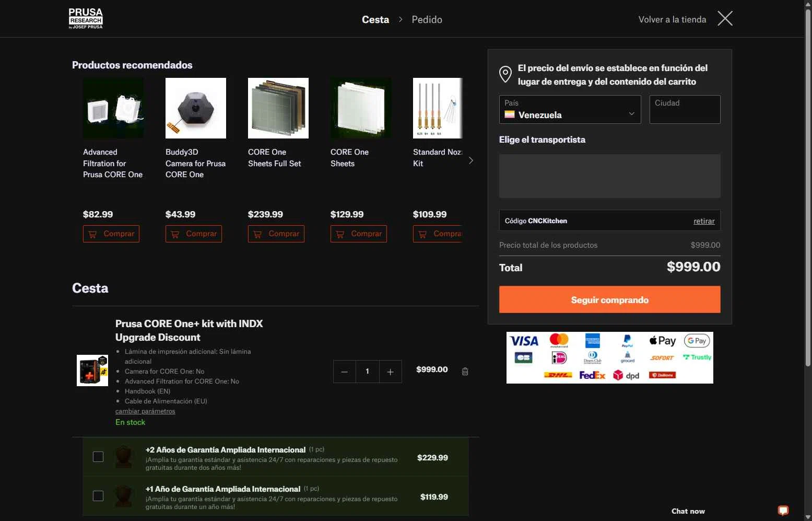Increase quantity with the plus button
The height and width of the screenshot is (521, 812).
[390, 372]
